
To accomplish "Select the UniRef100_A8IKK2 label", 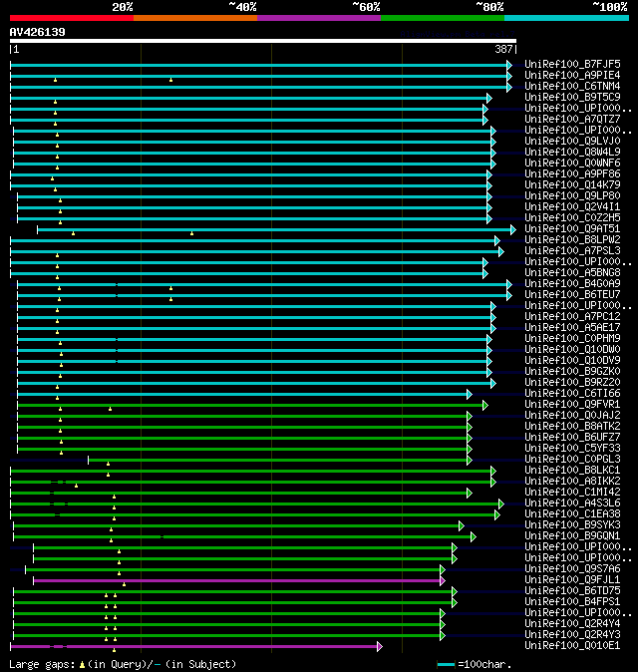I will pos(572,482).
